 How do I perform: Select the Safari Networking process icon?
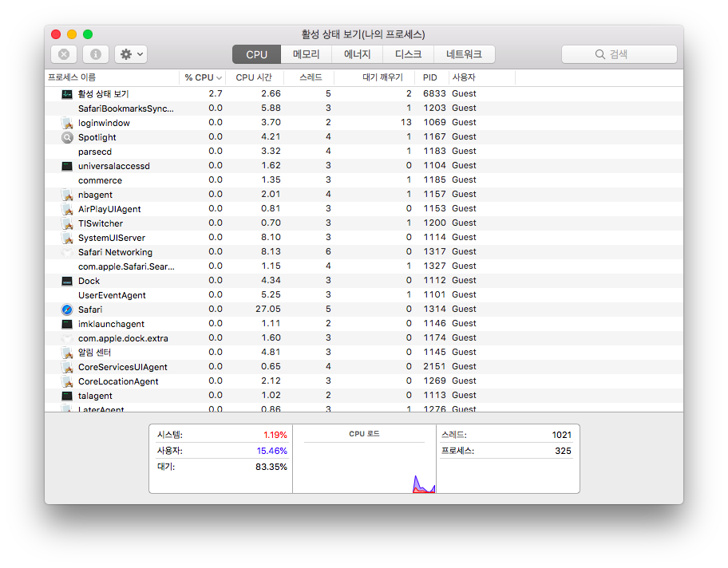click(67, 251)
